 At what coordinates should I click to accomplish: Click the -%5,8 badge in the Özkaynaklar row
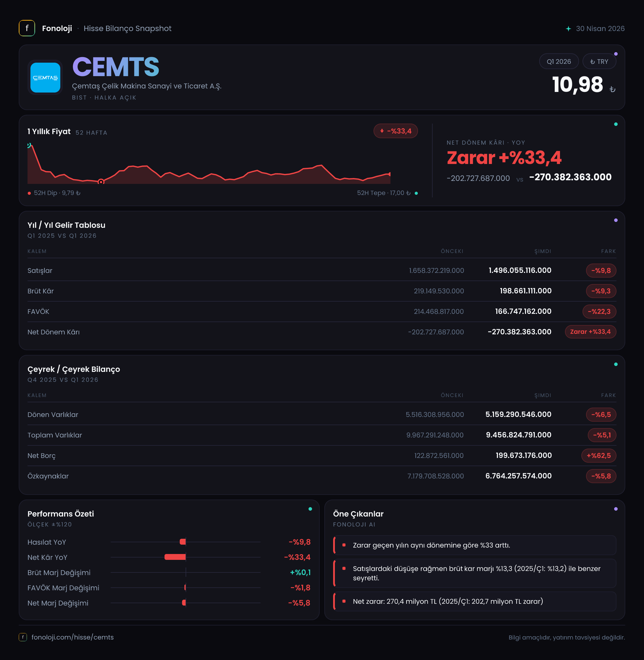point(601,476)
